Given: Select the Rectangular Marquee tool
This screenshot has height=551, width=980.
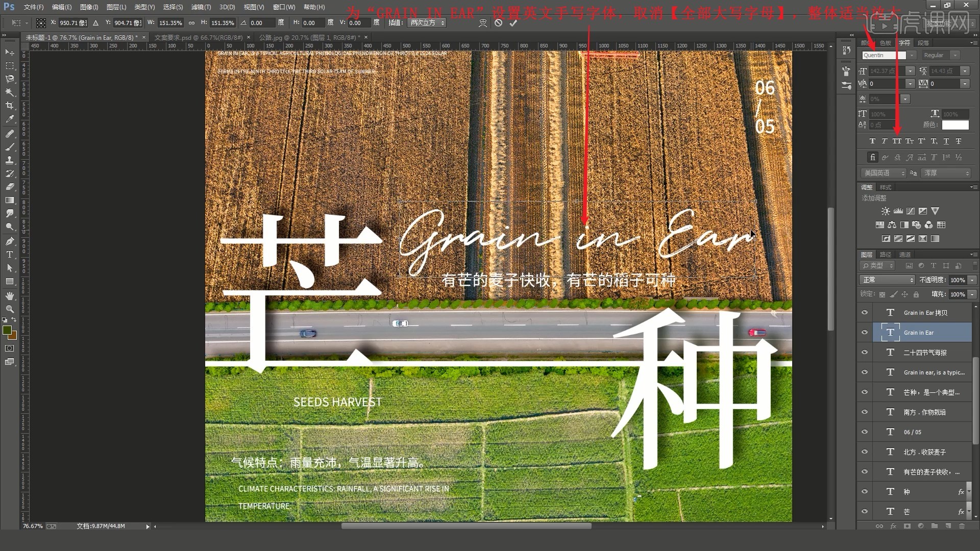Looking at the screenshot, I should pos(10,66).
